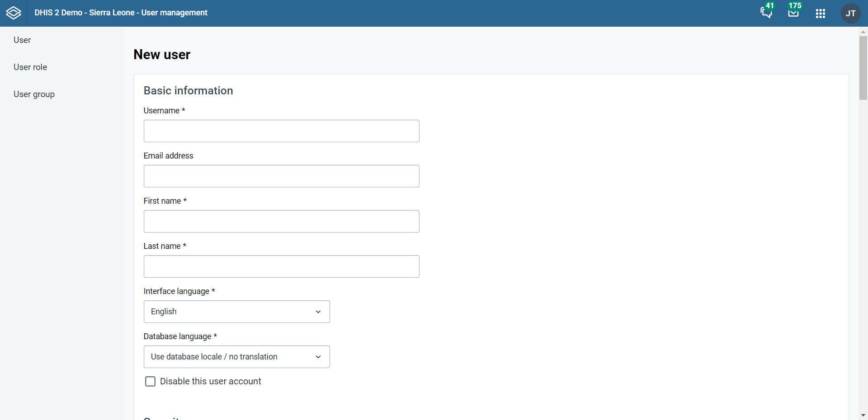Open the User role section

pyautogui.click(x=30, y=67)
